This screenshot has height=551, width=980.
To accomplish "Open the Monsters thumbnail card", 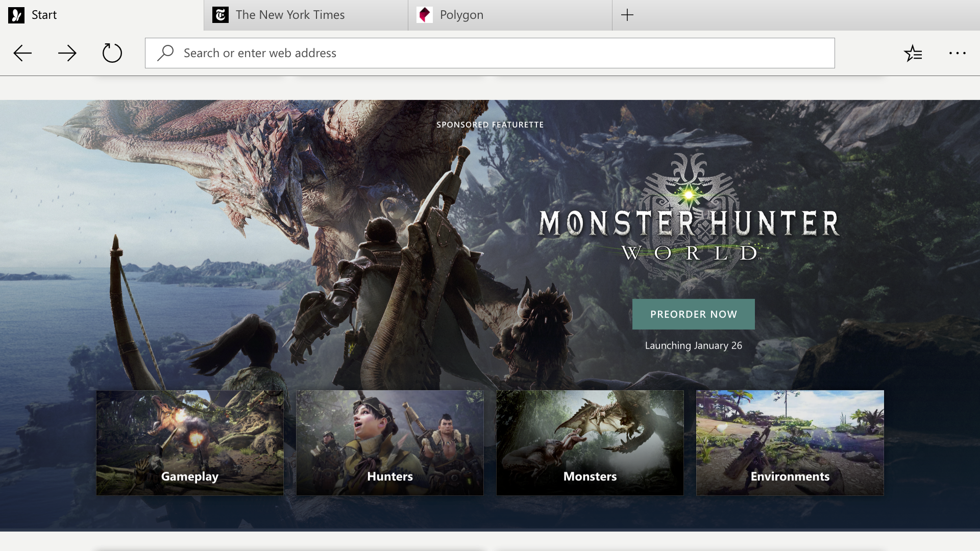I will pyautogui.click(x=590, y=443).
